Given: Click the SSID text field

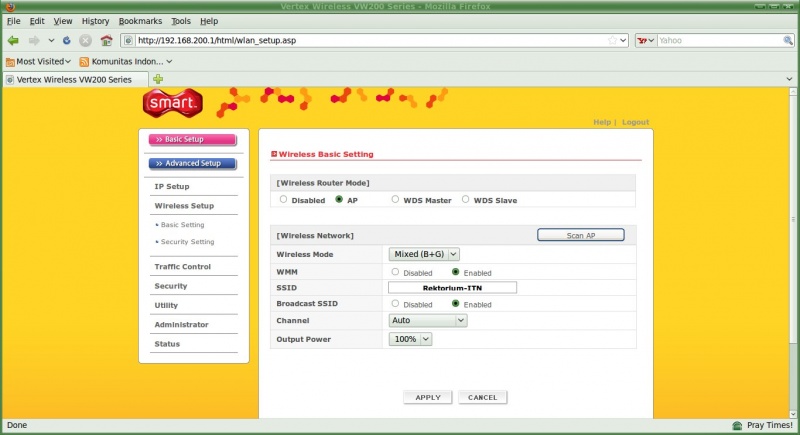Looking at the screenshot, I should (452, 288).
